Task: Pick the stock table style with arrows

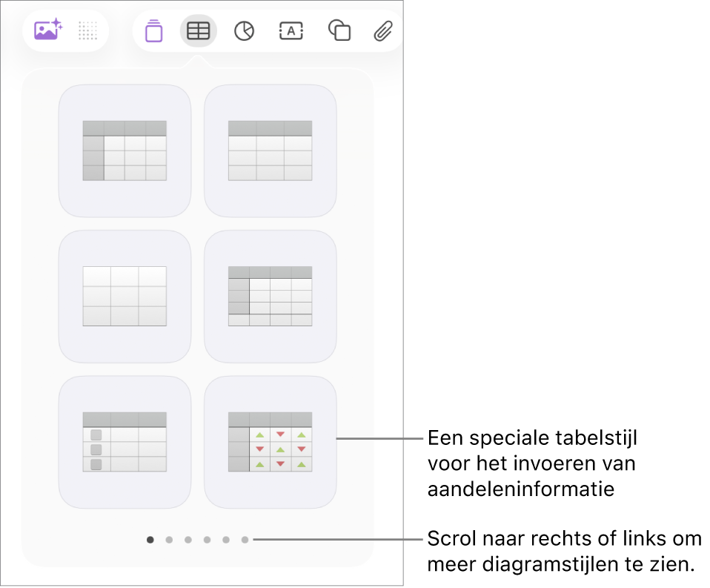Action: 270,442
